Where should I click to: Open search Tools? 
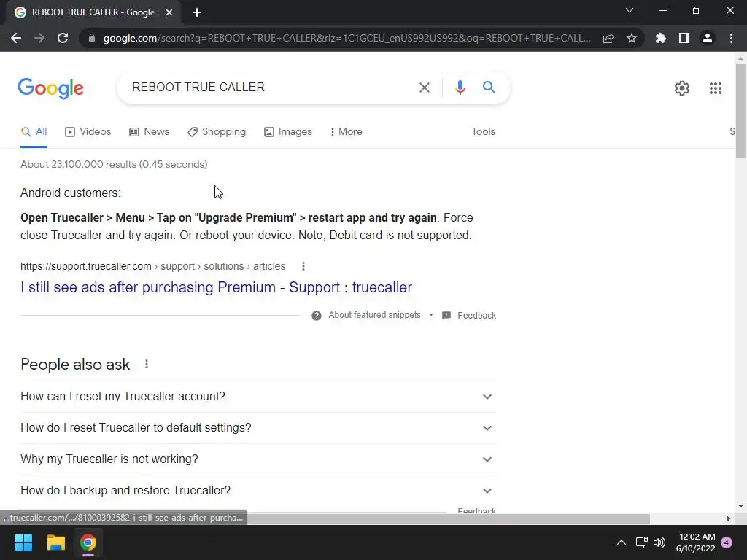483,132
